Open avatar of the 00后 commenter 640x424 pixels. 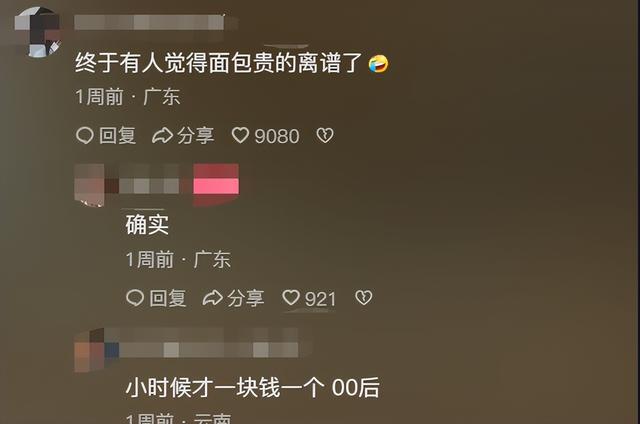pos(89,350)
